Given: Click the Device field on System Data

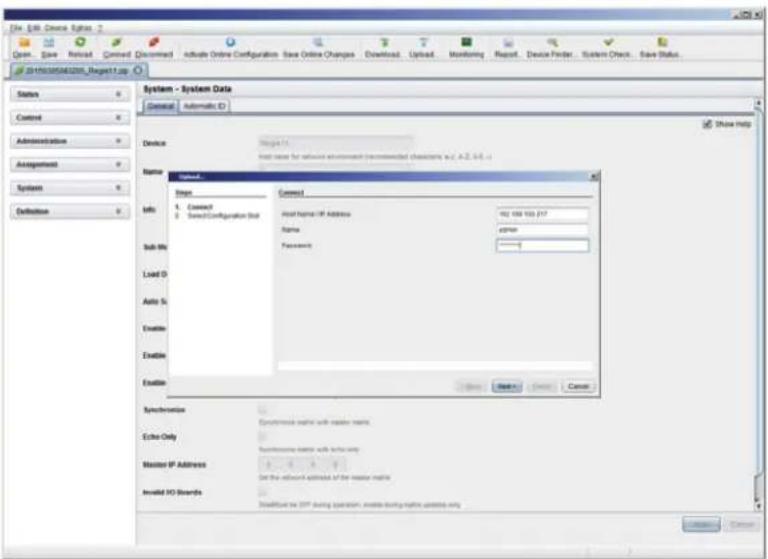Looking at the screenshot, I should (x=335, y=143).
